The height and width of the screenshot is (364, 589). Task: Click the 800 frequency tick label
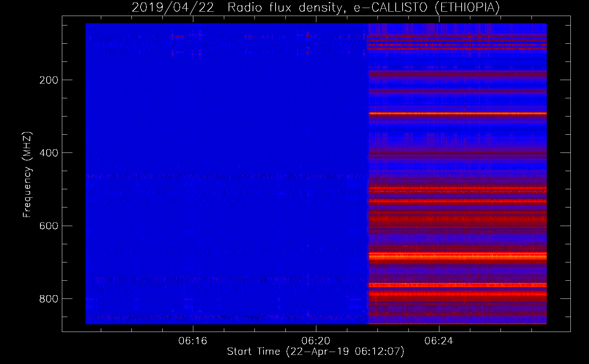49,299
